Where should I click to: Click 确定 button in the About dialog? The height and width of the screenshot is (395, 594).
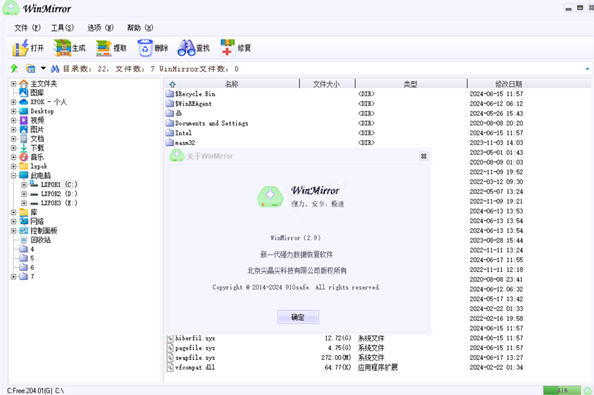pos(298,317)
